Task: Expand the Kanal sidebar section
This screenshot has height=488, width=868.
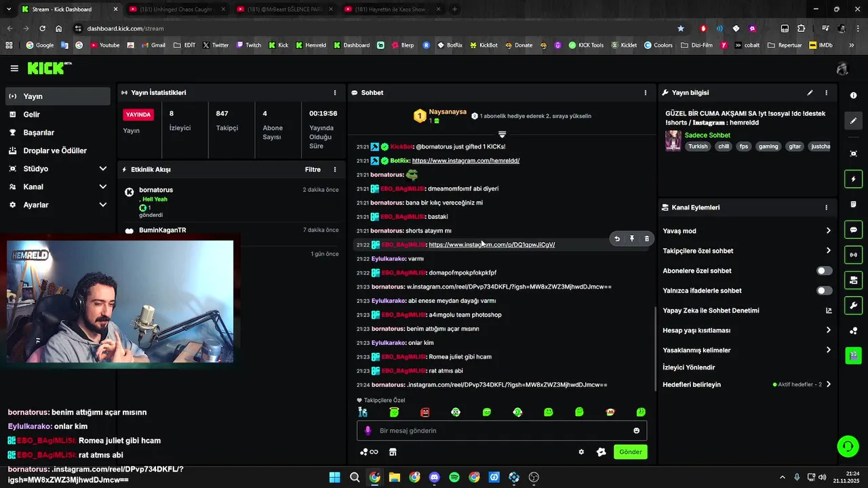Action: click(102, 187)
